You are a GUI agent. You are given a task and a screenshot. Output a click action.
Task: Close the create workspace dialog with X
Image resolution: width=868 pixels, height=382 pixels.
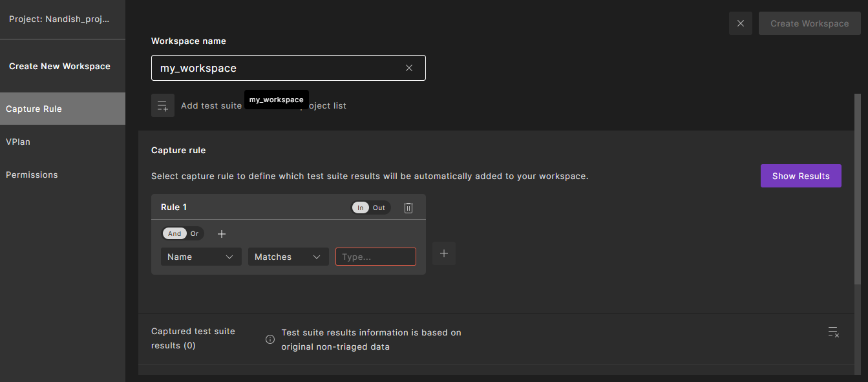point(741,23)
